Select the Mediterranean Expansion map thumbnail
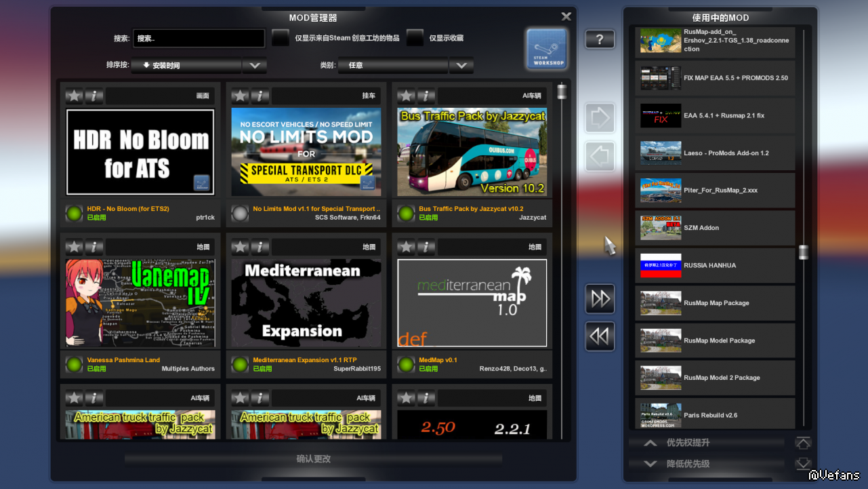This screenshot has height=489, width=868. (x=306, y=303)
